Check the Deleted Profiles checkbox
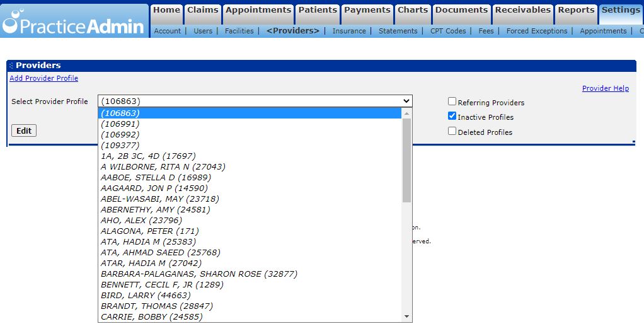644x336 pixels. (452, 131)
